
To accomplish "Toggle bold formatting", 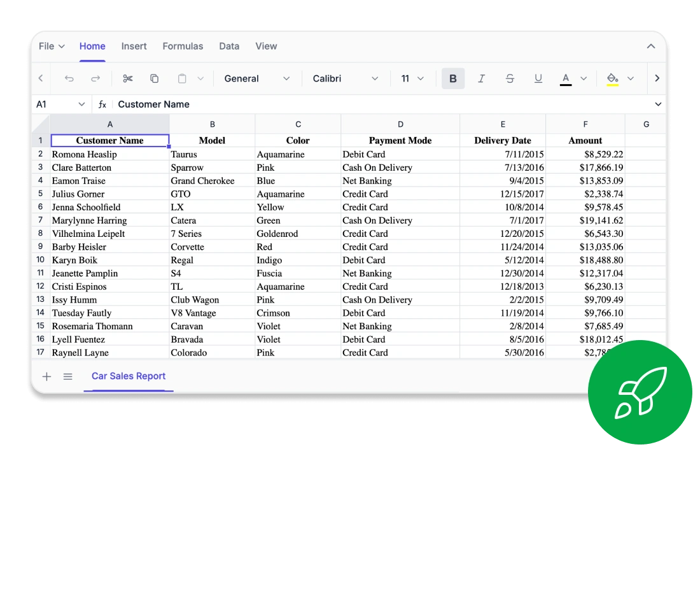I will pyautogui.click(x=453, y=78).
